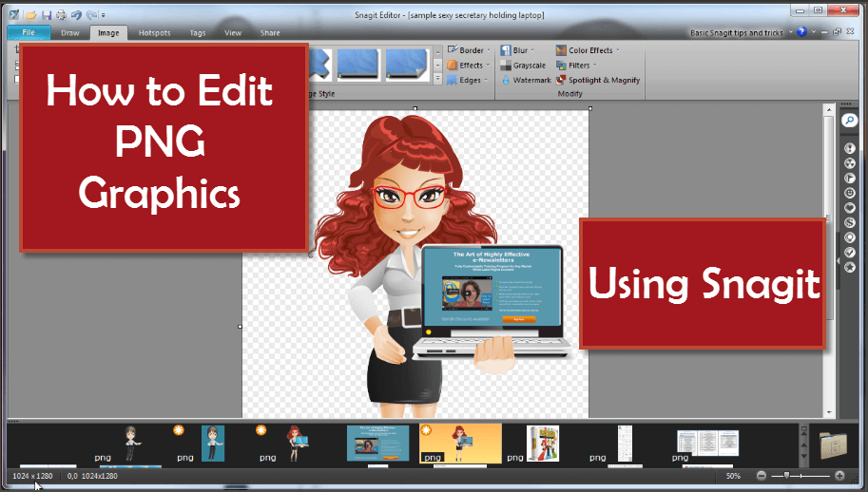This screenshot has width=868, height=492.
Task: Click the blue Help question mark icon
Action: point(801,32)
